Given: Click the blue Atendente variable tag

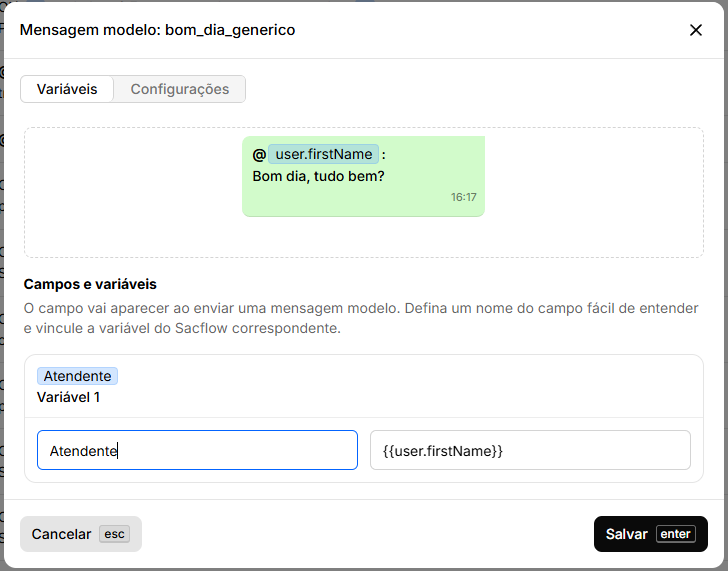Looking at the screenshot, I should pos(77,376).
